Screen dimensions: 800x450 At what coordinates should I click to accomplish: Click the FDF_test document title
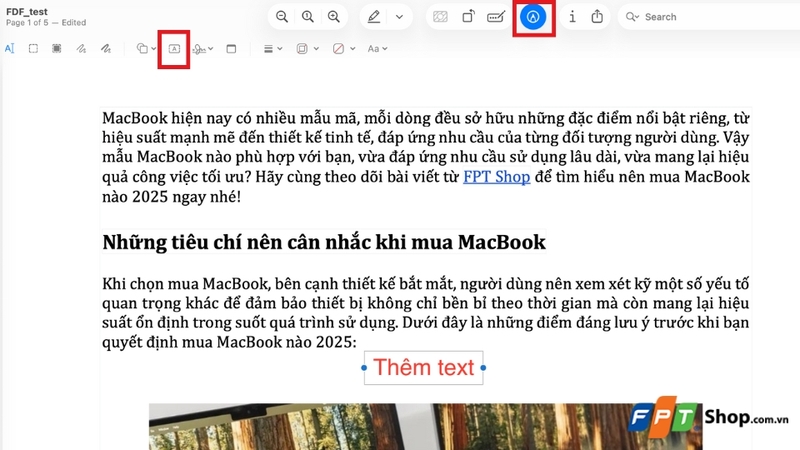27,12
